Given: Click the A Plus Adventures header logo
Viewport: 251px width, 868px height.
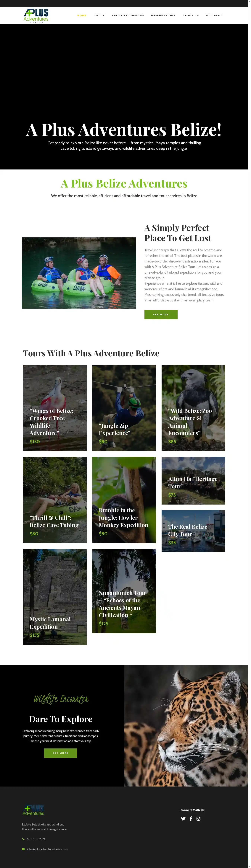Looking at the screenshot, I should (x=36, y=16).
